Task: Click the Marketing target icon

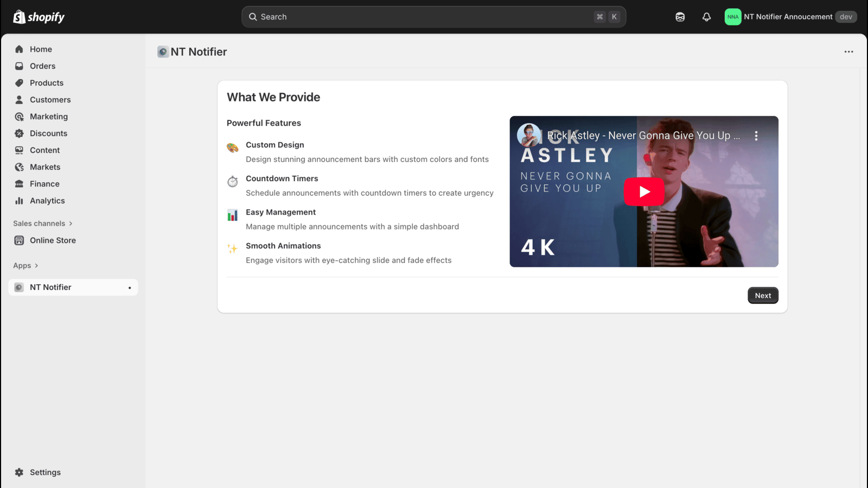Action: pos(19,117)
